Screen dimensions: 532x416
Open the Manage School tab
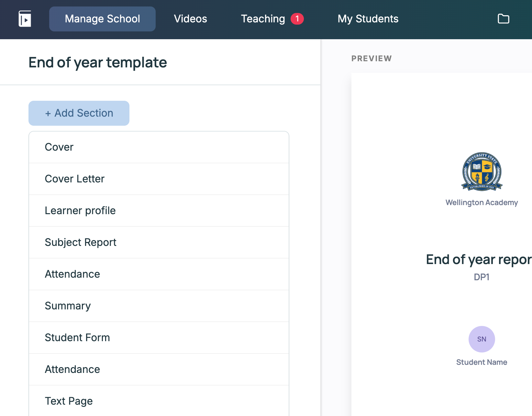tap(102, 19)
